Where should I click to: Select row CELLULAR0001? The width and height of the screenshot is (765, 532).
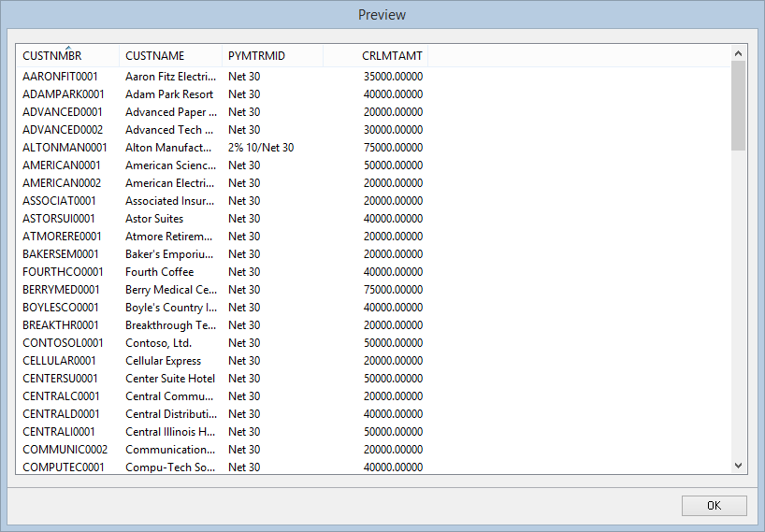tap(223, 361)
